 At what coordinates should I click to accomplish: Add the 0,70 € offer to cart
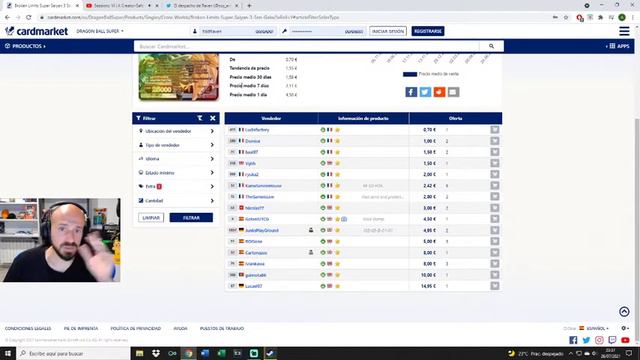coord(495,130)
